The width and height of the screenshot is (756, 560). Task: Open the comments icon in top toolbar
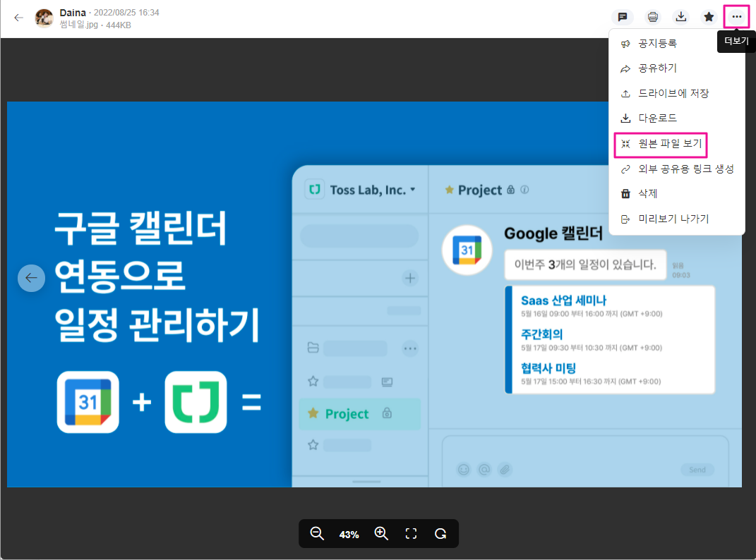623,18
